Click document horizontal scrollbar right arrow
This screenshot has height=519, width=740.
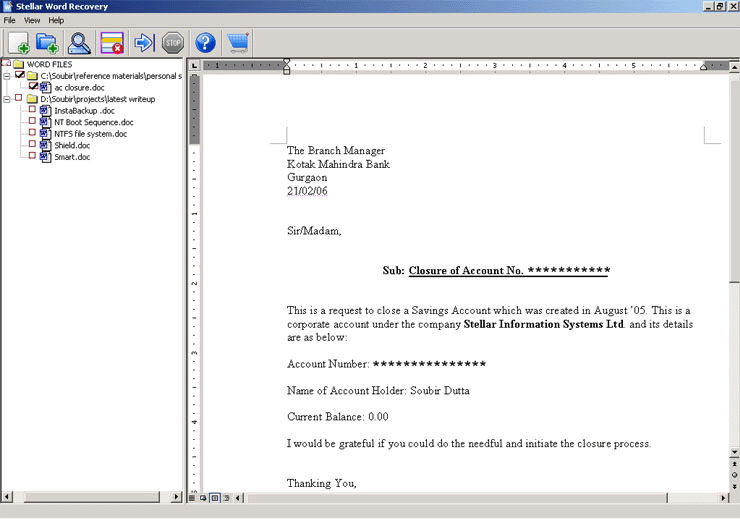click(x=723, y=498)
